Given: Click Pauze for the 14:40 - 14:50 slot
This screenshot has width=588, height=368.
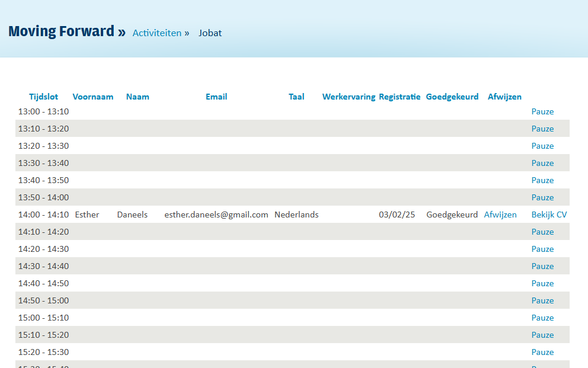Looking at the screenshot, I should coord(542,283).
